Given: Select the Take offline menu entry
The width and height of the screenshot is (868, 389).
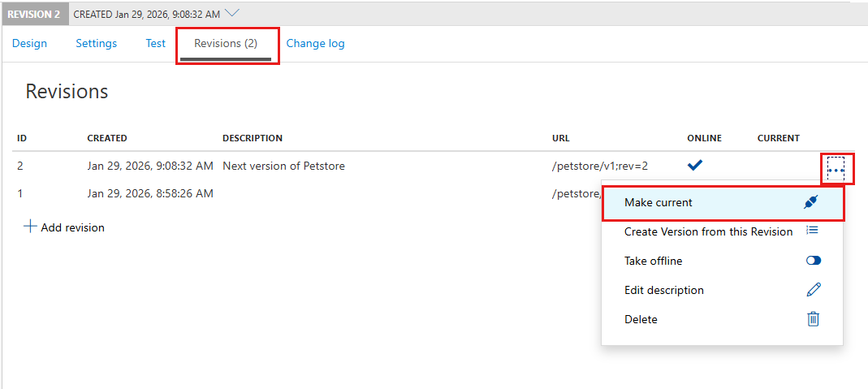Looking at the screenshot, I should pos(653,261).
